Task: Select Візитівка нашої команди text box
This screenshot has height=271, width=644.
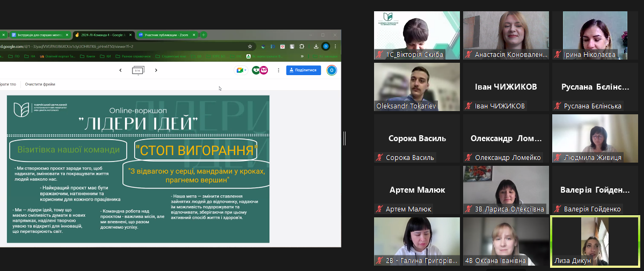Action: [x=69, y=150]
